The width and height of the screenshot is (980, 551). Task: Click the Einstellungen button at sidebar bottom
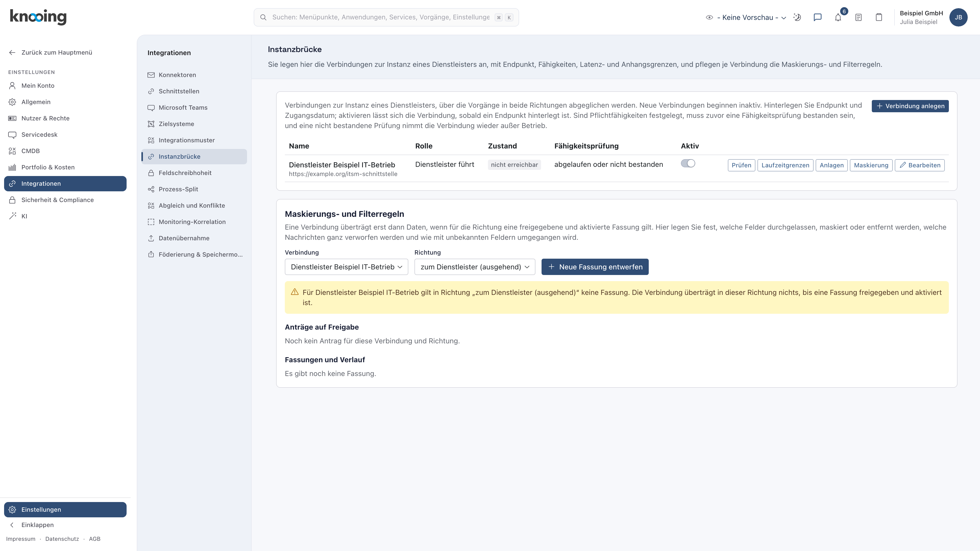65,510
